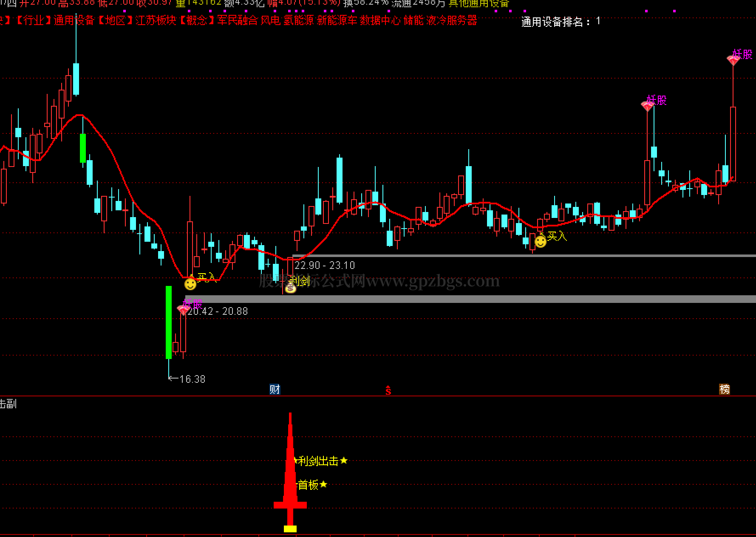
Task: Click the diamond icon on second-highest right spike
Action: pos(647,106)
